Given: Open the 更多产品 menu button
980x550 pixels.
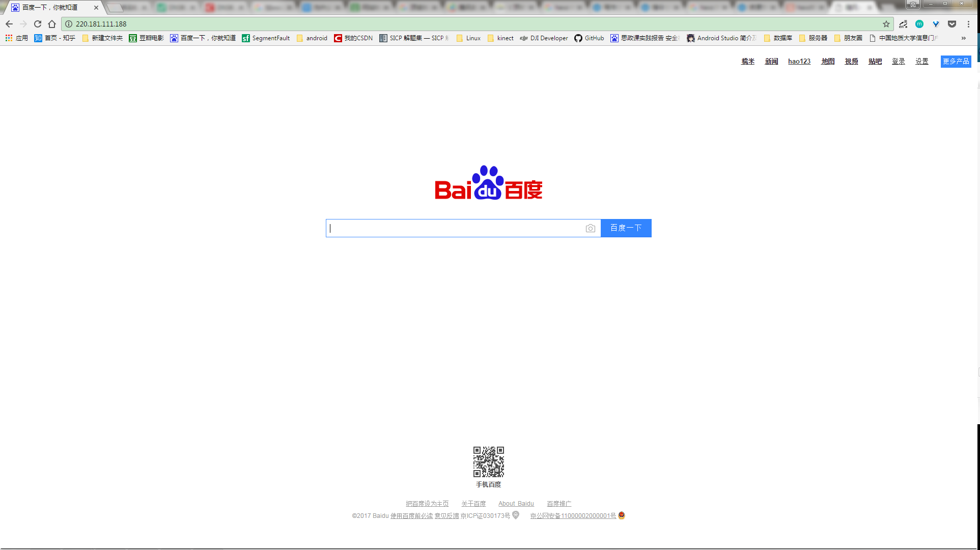Looking at the screenshot, I should [x=956, y=61].
